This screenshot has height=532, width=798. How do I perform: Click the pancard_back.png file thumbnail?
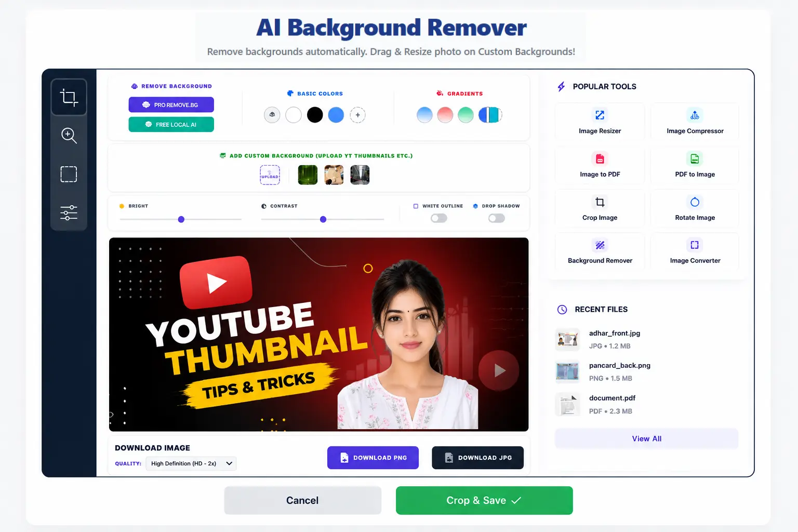(568, 372)
